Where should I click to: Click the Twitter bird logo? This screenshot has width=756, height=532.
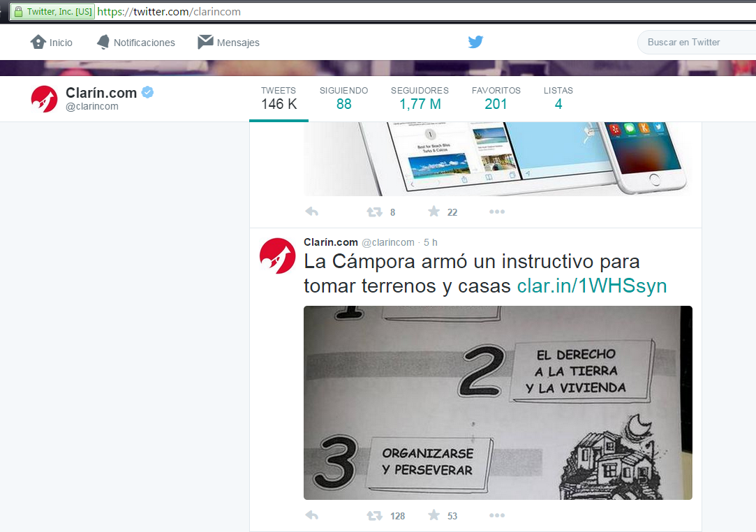point(475,42)
